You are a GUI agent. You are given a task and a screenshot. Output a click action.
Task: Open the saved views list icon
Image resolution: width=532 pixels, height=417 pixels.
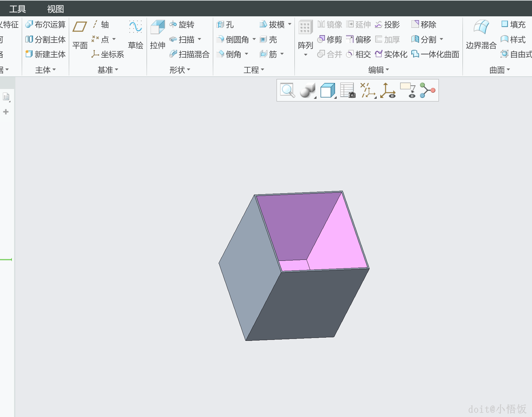pos(348,91)
